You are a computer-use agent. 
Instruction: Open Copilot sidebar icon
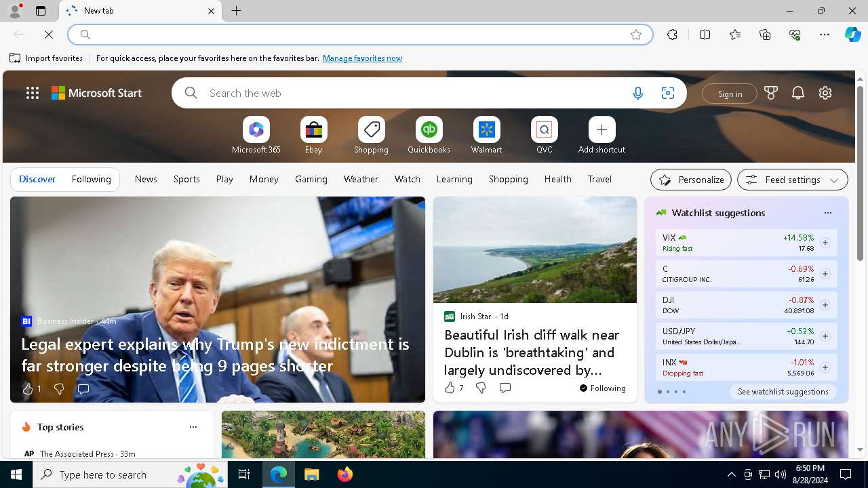coord(852,35)
